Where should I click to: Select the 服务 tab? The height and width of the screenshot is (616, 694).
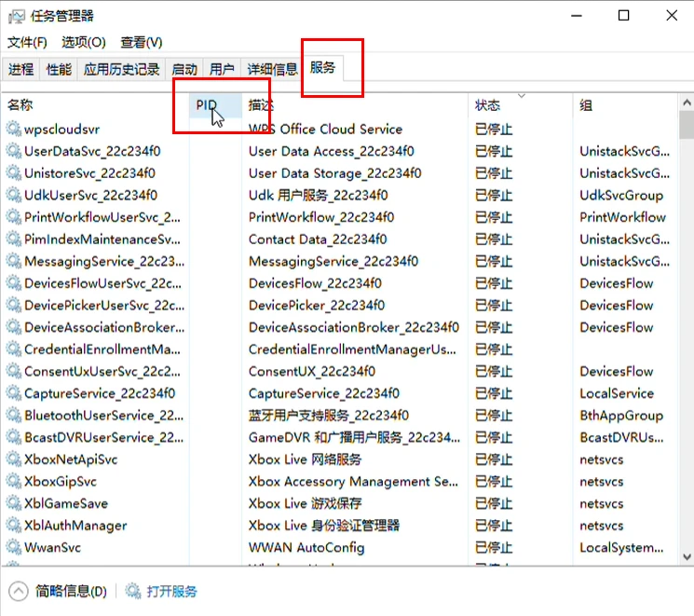point(322,68)
